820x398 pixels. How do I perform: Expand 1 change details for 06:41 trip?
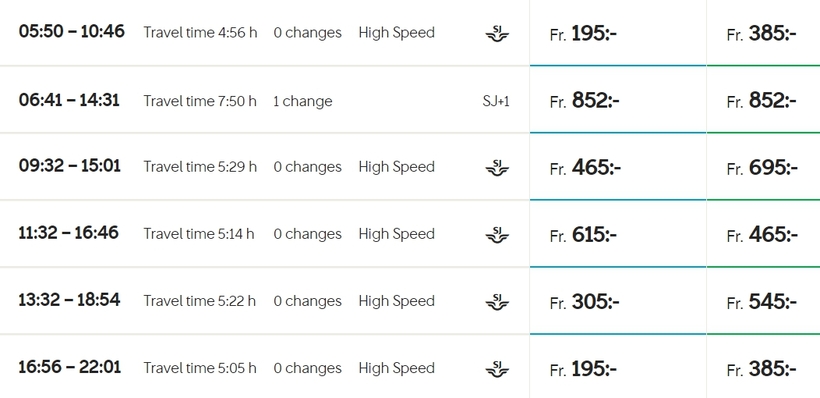pos(302,101)
